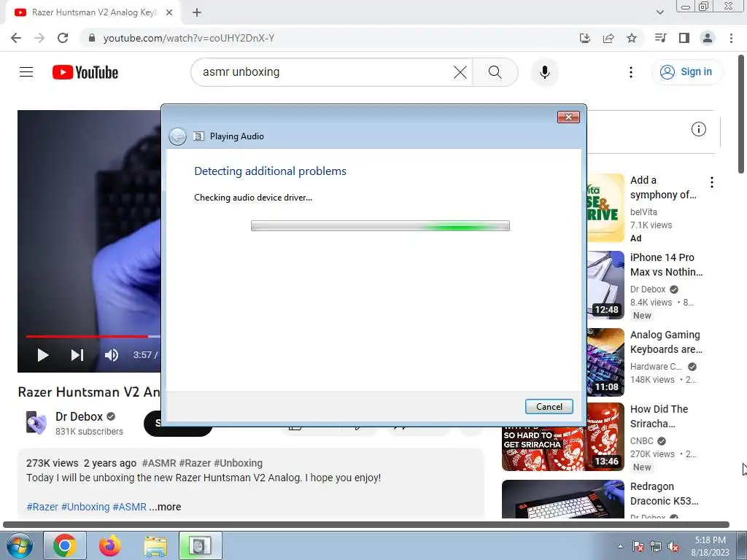The image size is (747, 560).
Task: Select the Razer Huntsman browser tab
Action: [93, 12]
